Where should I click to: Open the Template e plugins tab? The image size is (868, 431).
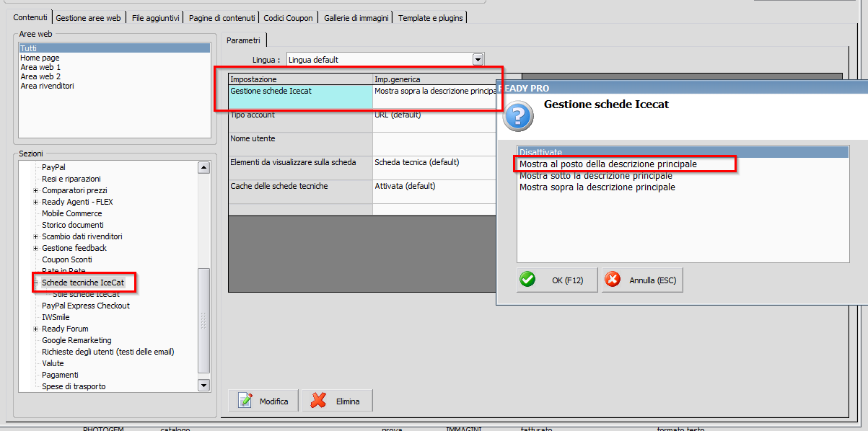coord(431,17)
